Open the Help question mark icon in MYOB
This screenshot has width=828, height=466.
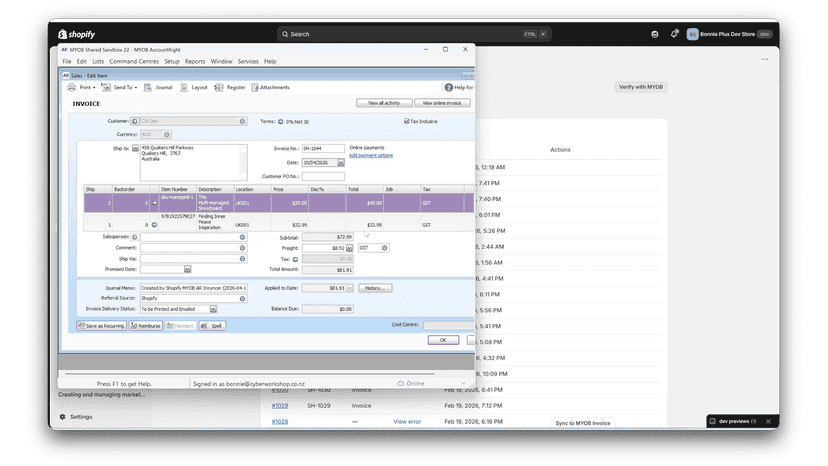click(448, 87)
